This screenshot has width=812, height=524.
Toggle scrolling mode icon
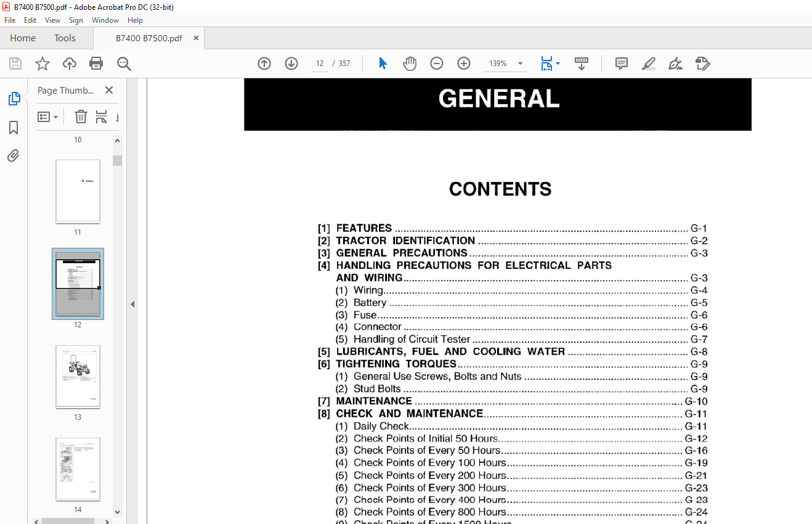pyautogui.click(x=582, y=63)
